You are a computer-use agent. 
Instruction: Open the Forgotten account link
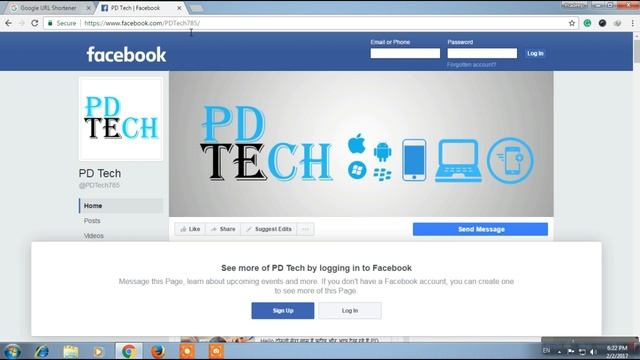471,64
